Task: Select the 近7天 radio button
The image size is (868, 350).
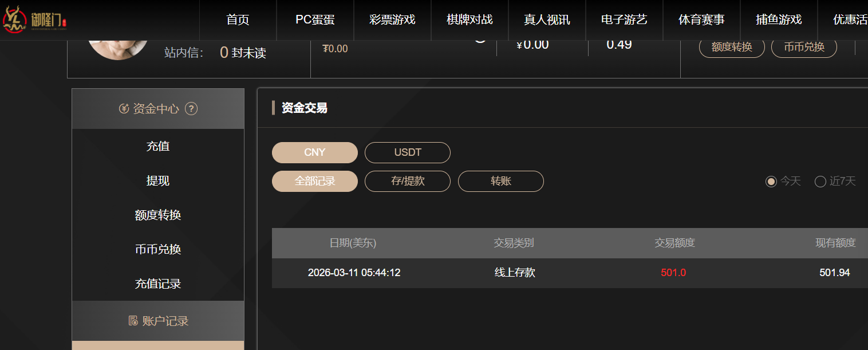Action: click(x=820, y=182)
